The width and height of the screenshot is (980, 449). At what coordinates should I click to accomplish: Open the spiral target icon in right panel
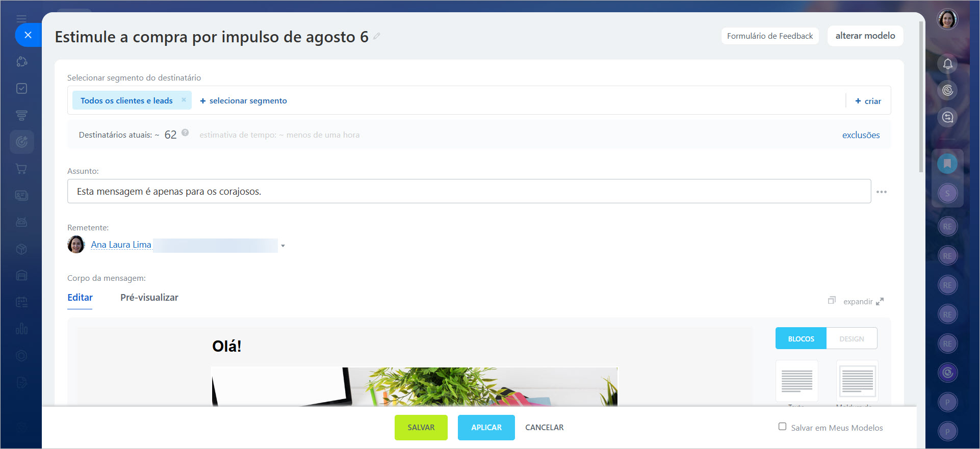pos(947,90)
